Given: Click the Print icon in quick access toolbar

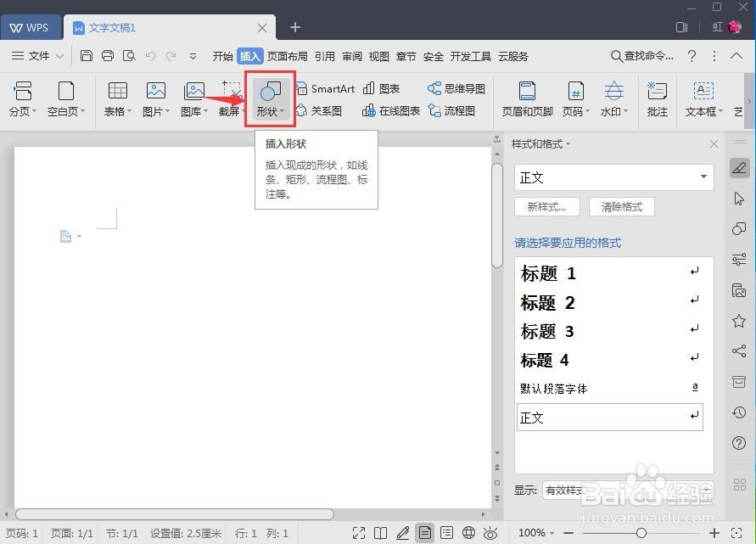Looking at the screenshot, I should (x=108, y=56).
